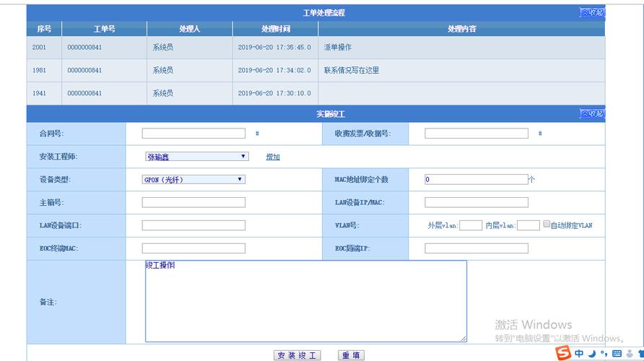Click the timestamp 2019-06-20 17:30:10.0
The width and height of the screenshot is (644, 361).
tap(274, 93)
